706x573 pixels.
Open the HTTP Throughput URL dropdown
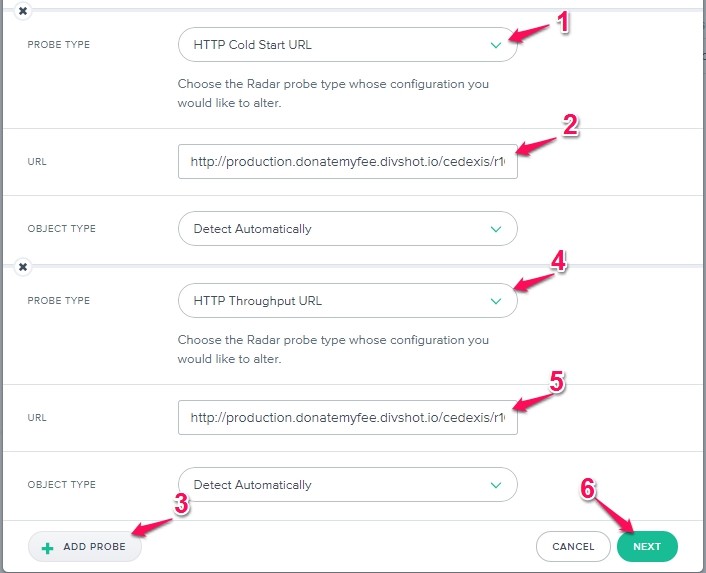tap(347, 301)
